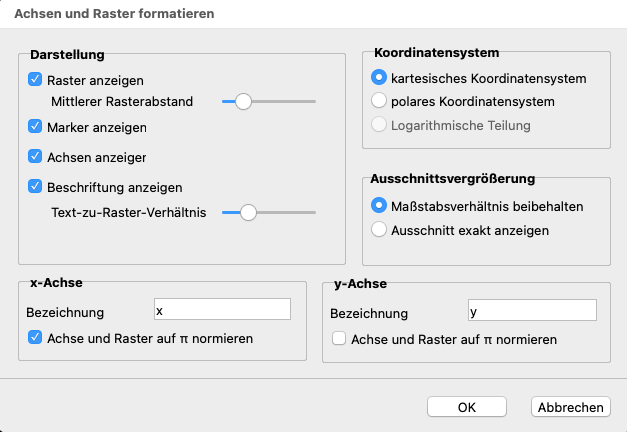Uncheck x-Achse π normieren checkbox
Screen dimensions: 627x432
tap(36, 338)
